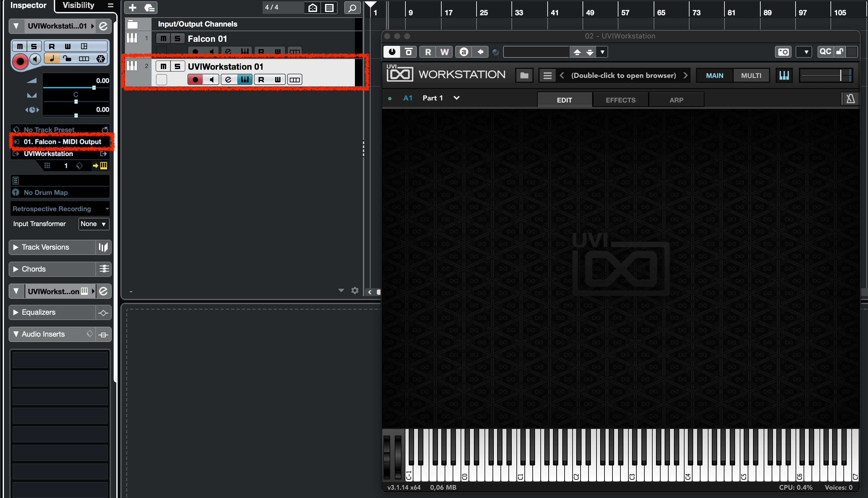Switch to the Visibility tab

78,5
